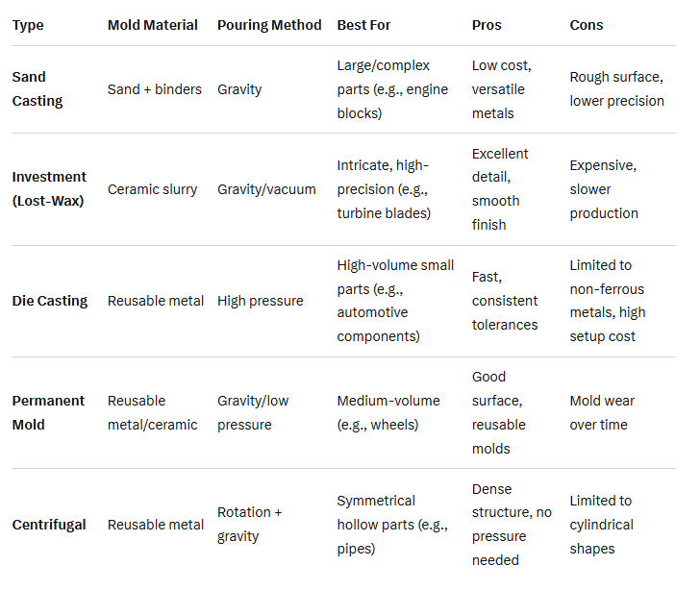Image resolution: width=700 pixels, height=590 pixels.
Task: Select the Permanent Mold row label
Action: tap(48, 412)
